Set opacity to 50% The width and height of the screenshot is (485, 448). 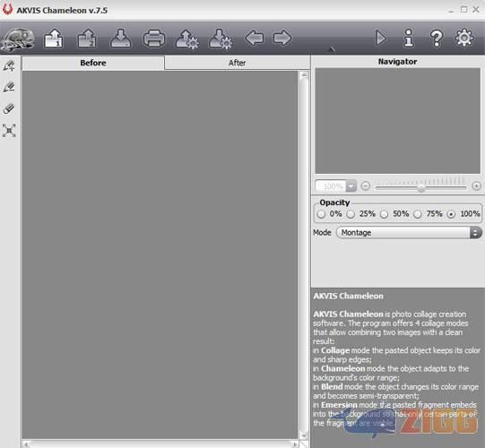point(385,214)
